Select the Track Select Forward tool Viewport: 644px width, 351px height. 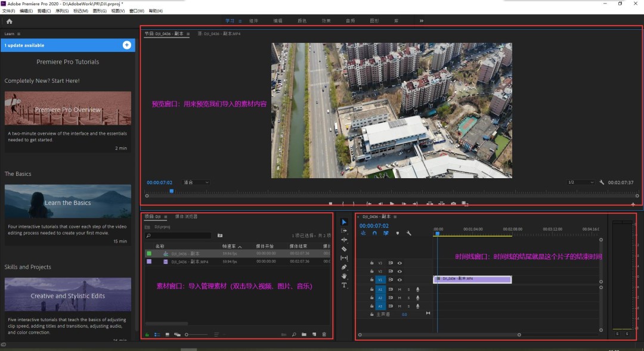344,231
